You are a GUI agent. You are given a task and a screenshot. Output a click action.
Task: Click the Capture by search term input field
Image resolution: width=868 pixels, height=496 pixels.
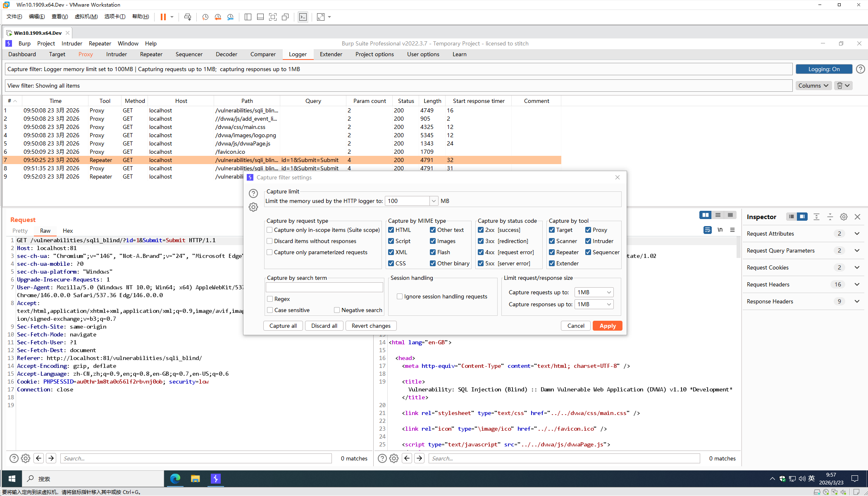[x=324, y=287]
